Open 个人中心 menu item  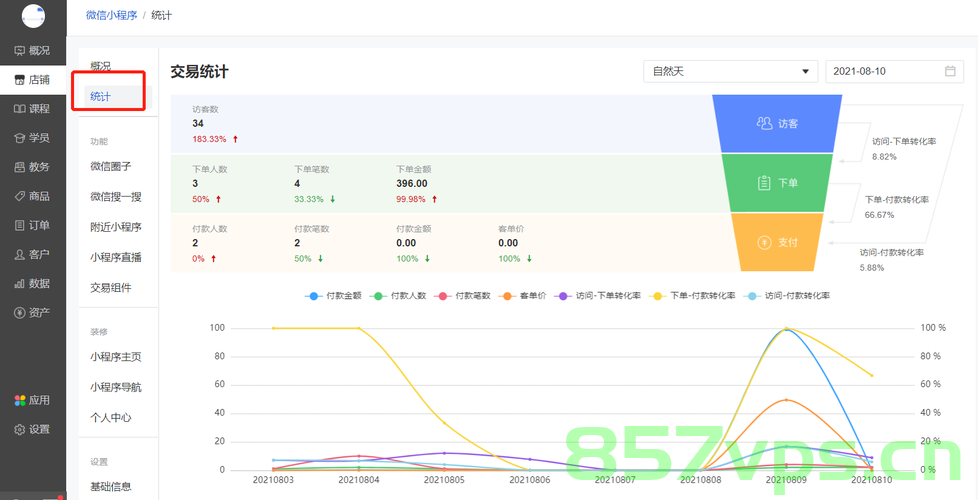(111, 418)
